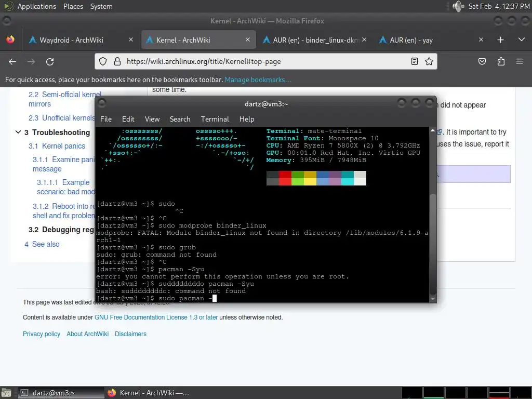Open the terminal File menu
Viewport: 532px width, 399px height.
click(106, 119)
